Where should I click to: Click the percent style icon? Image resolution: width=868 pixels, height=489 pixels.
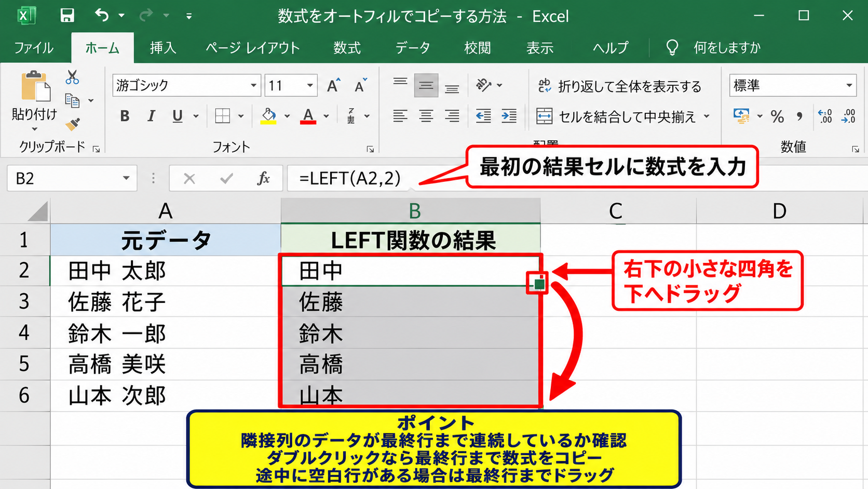(x=777, y=116)
